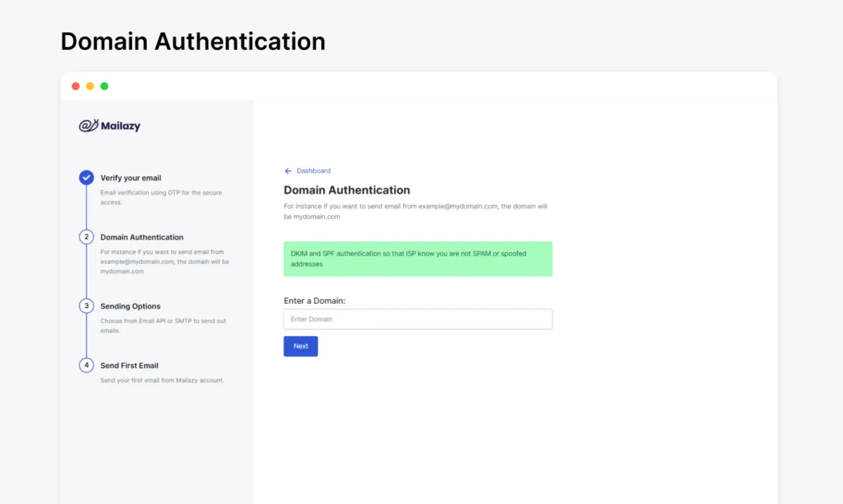Click the completed checkmark step icon
The image size is (843, 504).
pyautogui.click(x=86, y=178)
